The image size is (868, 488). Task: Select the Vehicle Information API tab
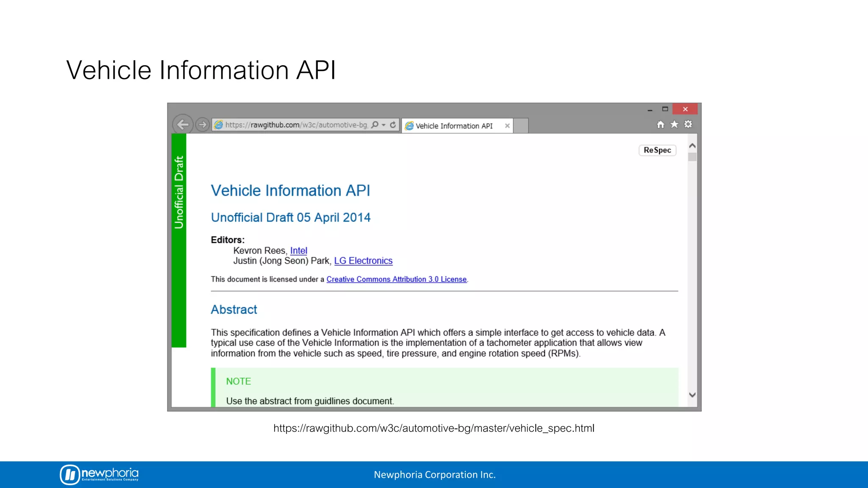click(453, 126)
